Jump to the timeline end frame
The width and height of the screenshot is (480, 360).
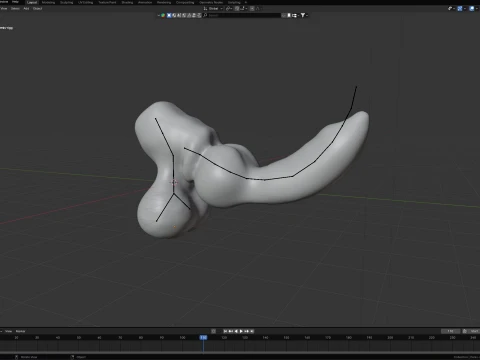252,331
